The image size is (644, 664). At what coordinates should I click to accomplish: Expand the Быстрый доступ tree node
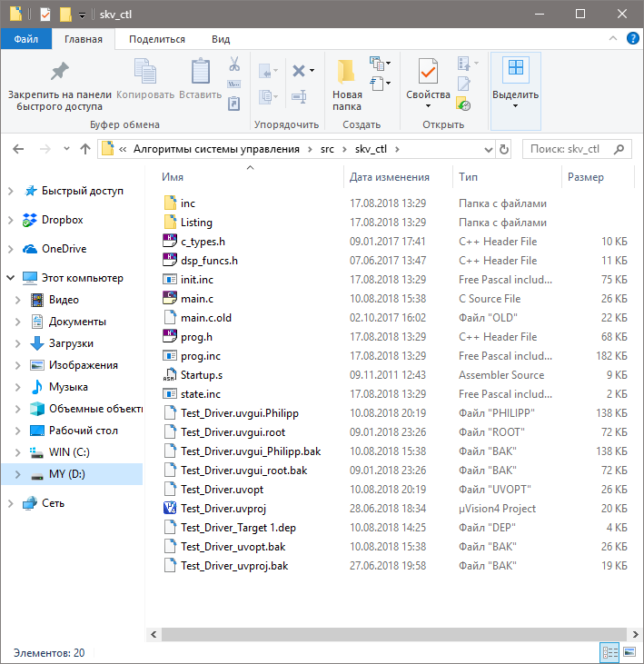pyautogui.click(x=11, y=191)
